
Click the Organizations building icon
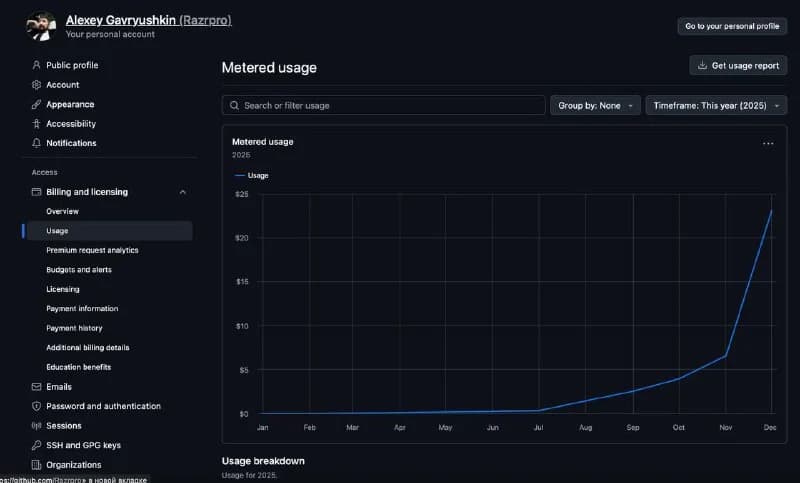click(36, 465)
